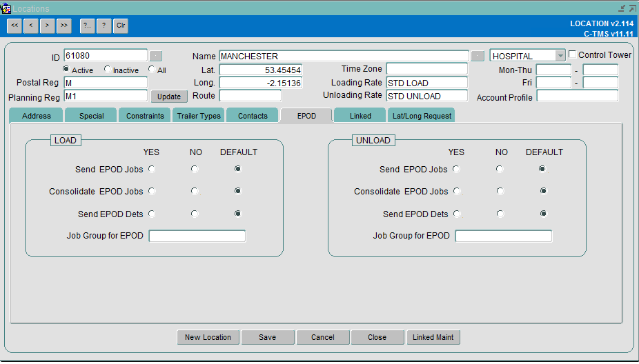The image size is (639, 364).
Task: Click the ID field containing 61080
Action: coord(106,55)
